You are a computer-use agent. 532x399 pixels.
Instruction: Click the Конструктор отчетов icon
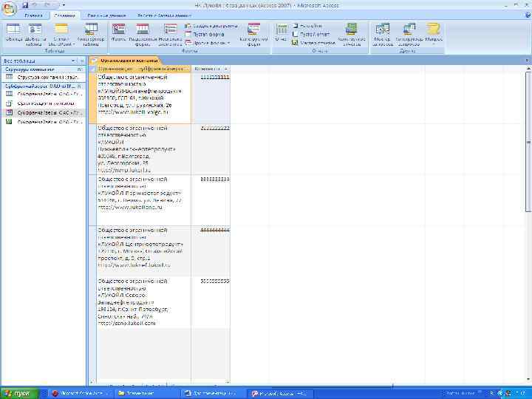click(352, 34)
